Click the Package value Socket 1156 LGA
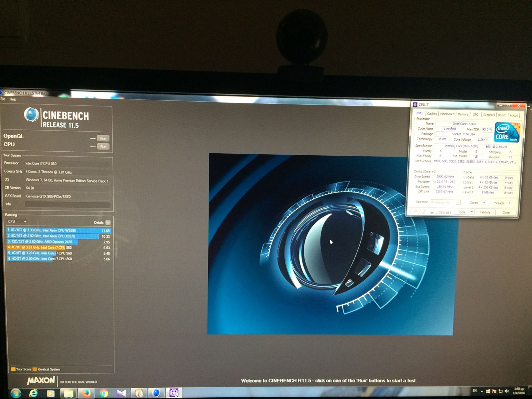This screenshot has width=532, height=399. 463,134
